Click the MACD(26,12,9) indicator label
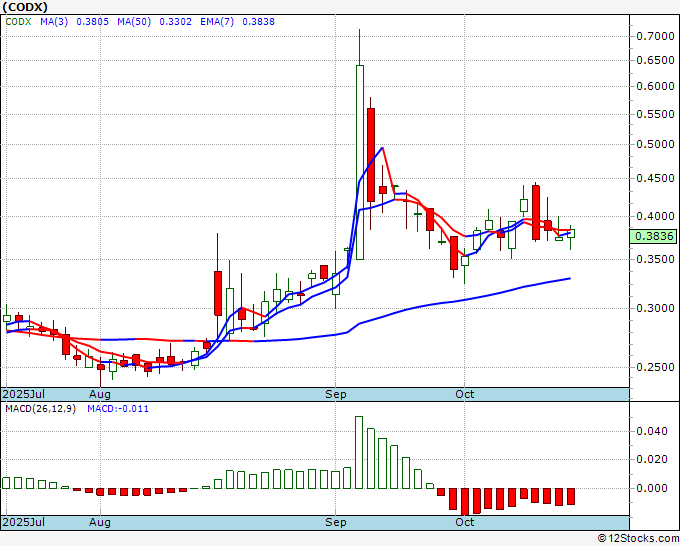 (x=40, y=409)
